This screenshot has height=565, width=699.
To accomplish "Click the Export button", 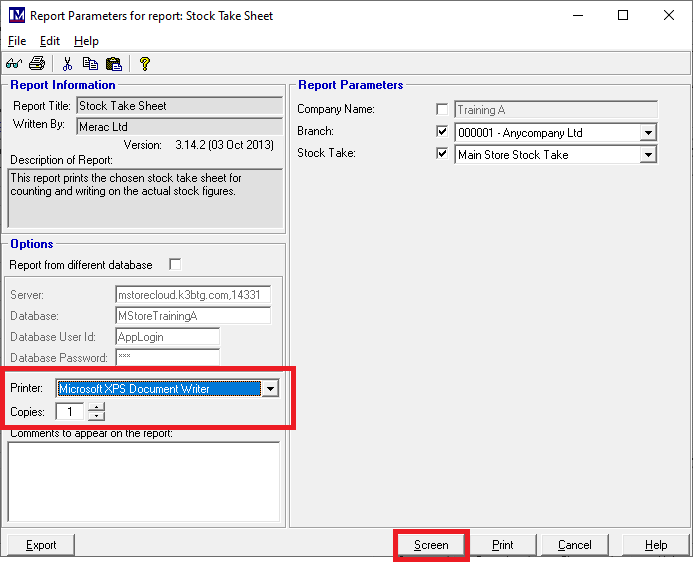I will tap(41, 545).
